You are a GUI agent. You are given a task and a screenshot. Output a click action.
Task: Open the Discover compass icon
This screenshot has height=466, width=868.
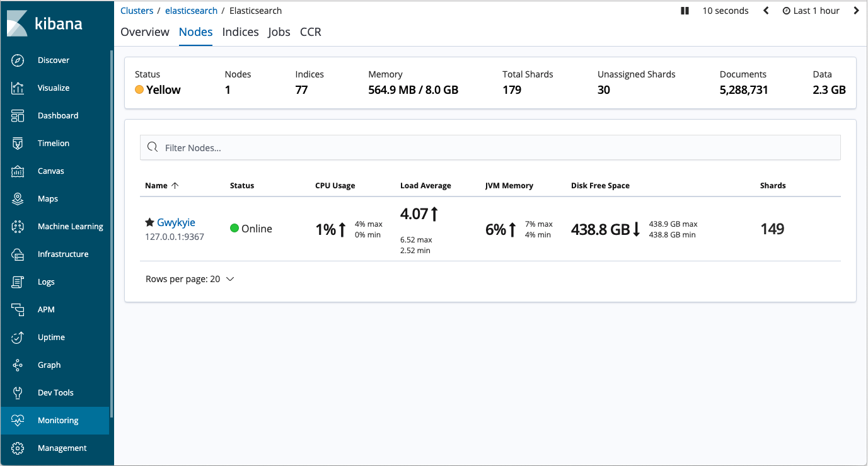[x=18, y=60]
